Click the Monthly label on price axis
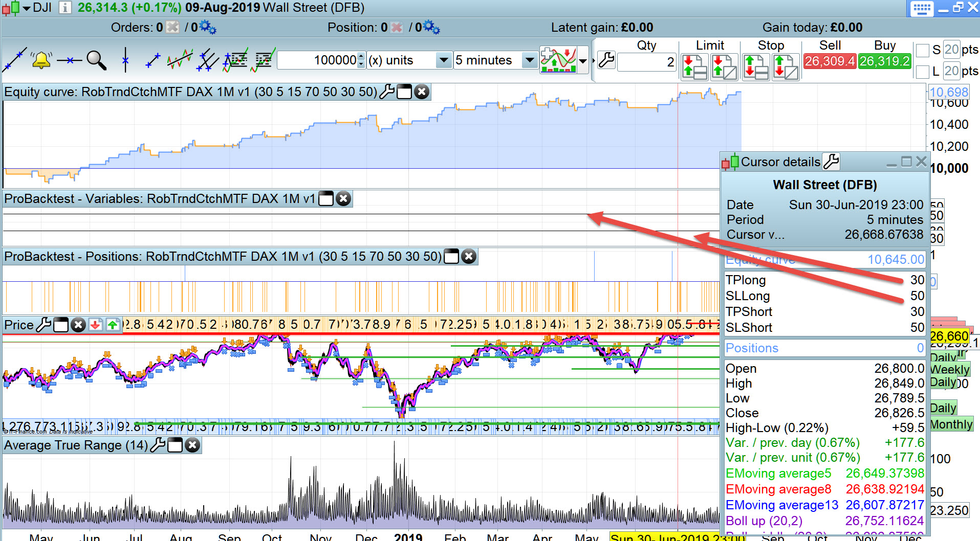980x541 pixels. [951, 424]
